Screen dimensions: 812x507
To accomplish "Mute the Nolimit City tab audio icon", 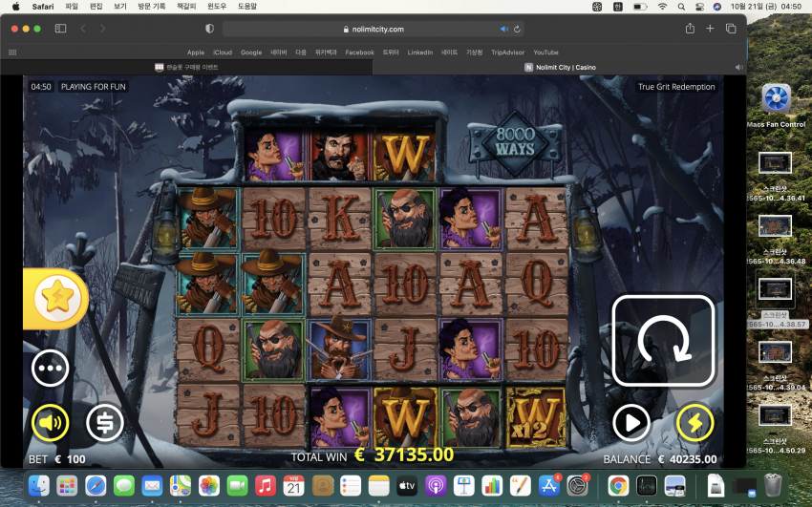I will (739, 67).
